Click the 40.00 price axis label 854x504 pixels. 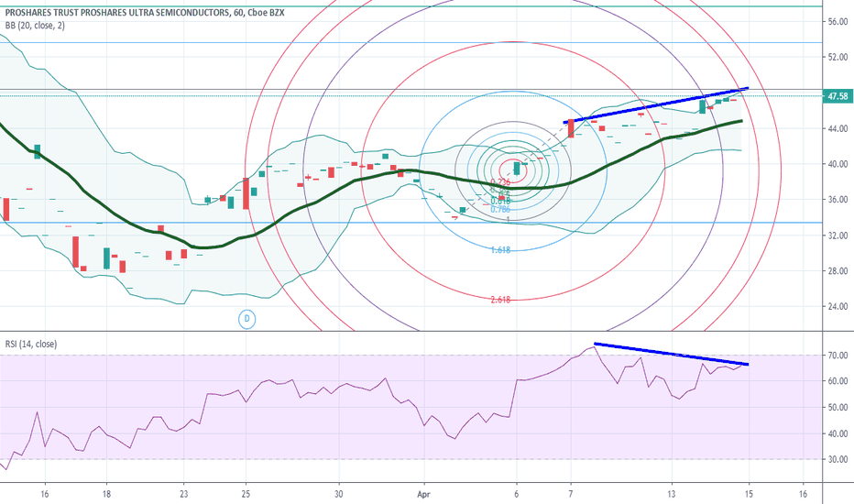[838, 164]
